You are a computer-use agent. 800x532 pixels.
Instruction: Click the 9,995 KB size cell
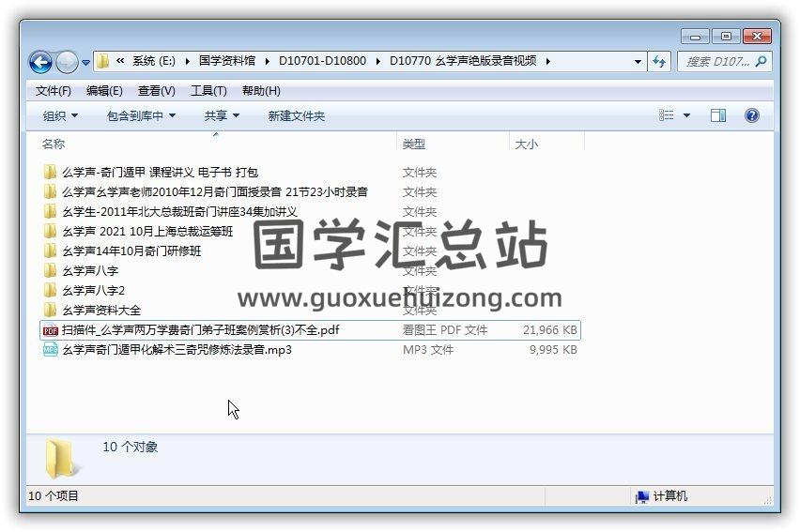[x=553, y=350]
